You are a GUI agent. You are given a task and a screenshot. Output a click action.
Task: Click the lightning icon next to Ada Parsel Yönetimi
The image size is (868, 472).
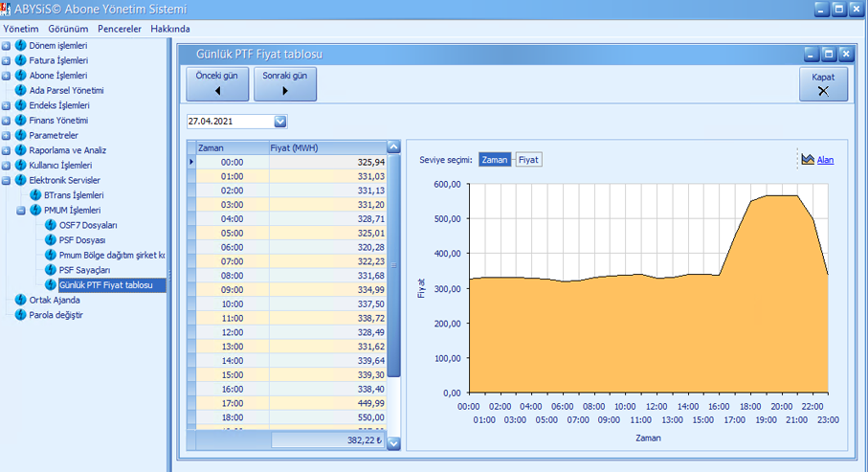point(20,90)
